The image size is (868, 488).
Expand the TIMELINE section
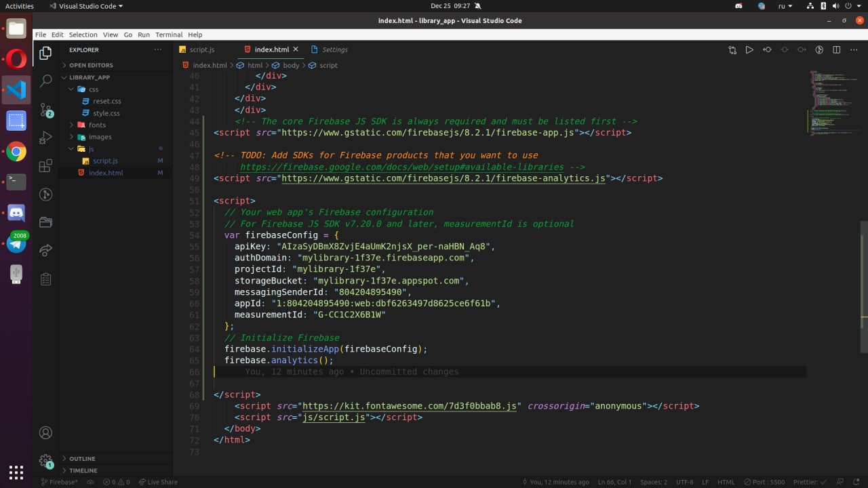click(115, 470)
